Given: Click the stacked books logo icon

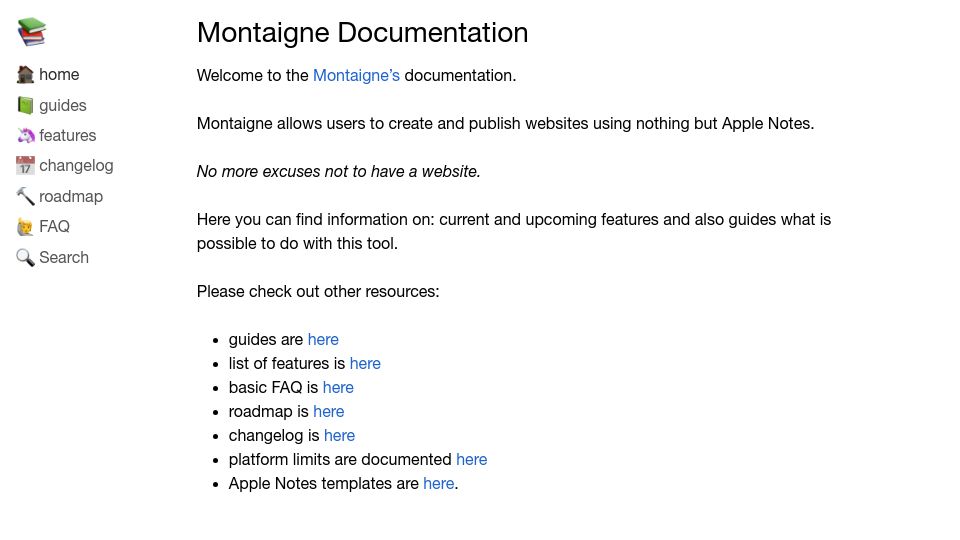Looking at the screenshot, I should (x=32, y=32).
